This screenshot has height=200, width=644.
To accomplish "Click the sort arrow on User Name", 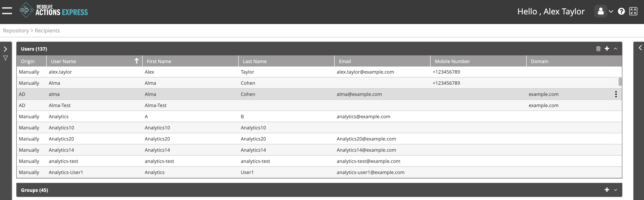I will click(137, 61).
